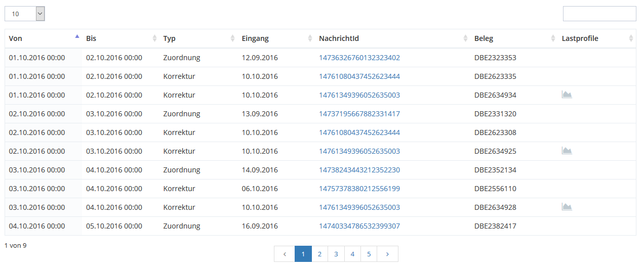Open load profile chart for DBE2634934

click(x=567, y=95)
